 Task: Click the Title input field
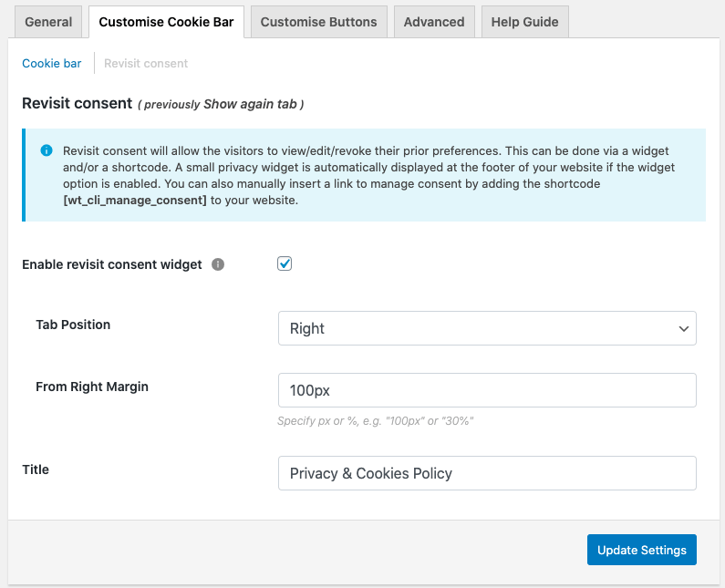tap(487, 473)
